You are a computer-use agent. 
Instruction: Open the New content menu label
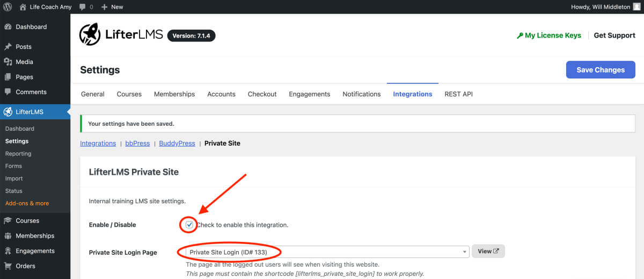pos(117,7)
